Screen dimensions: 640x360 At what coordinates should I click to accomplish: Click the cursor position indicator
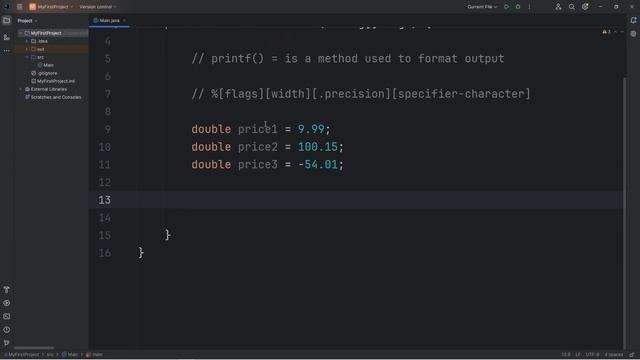coord(566,355)
